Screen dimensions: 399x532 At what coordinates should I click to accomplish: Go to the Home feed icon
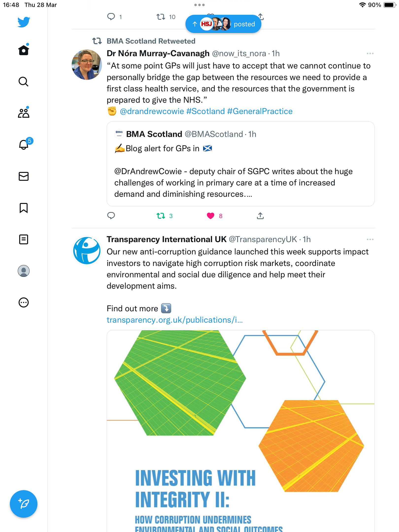[24, 50]
